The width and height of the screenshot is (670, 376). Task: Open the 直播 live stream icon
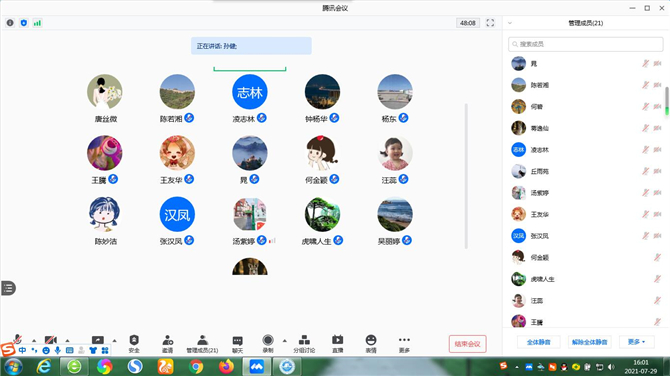(338, 343)
